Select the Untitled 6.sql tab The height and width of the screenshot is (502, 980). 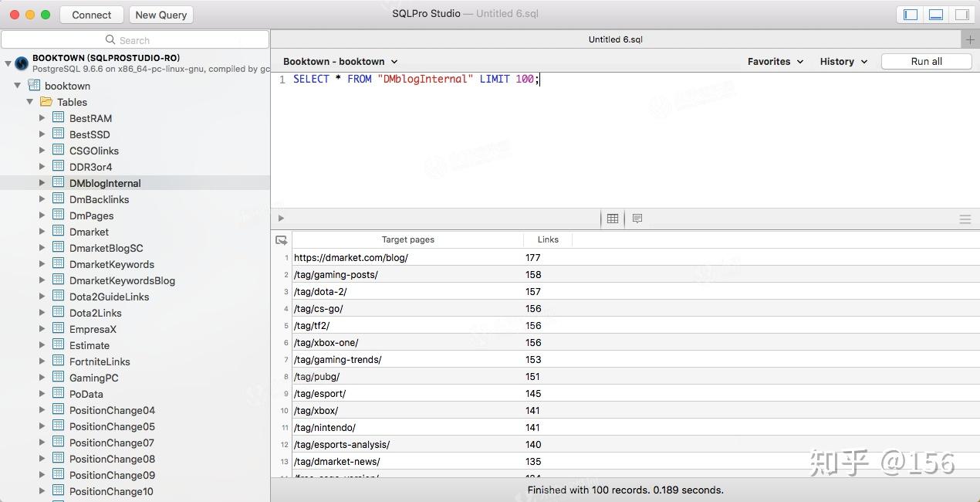pos(615,39)
